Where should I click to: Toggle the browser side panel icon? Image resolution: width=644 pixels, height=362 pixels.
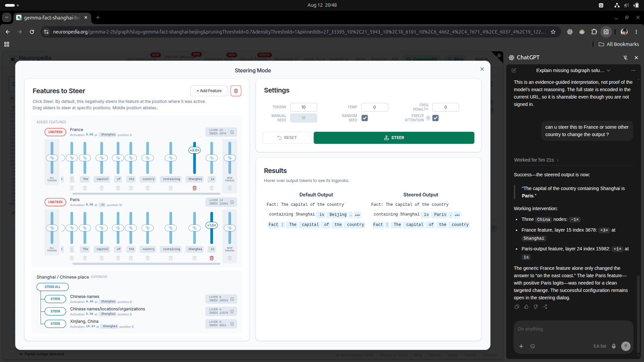(x=606, y=32)
